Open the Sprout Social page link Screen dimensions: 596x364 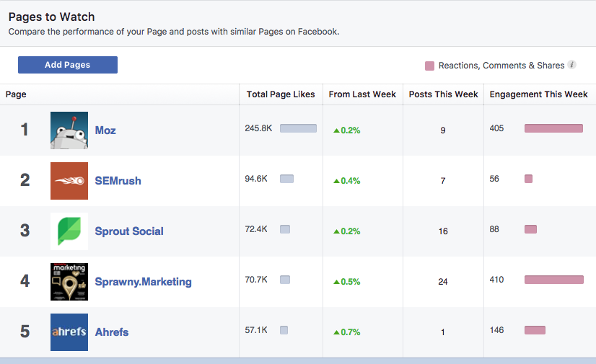[x=129, y=231]
